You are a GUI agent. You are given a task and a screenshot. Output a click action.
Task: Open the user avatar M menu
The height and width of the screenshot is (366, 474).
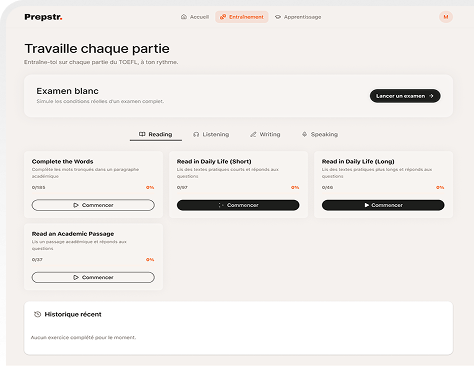(x=446, y=17)
